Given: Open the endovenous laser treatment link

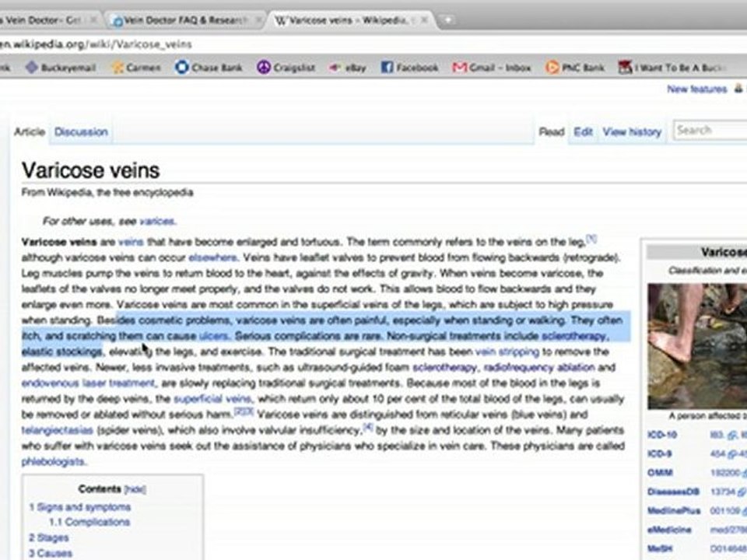Looking at the screenshot, I should point(88,383).
